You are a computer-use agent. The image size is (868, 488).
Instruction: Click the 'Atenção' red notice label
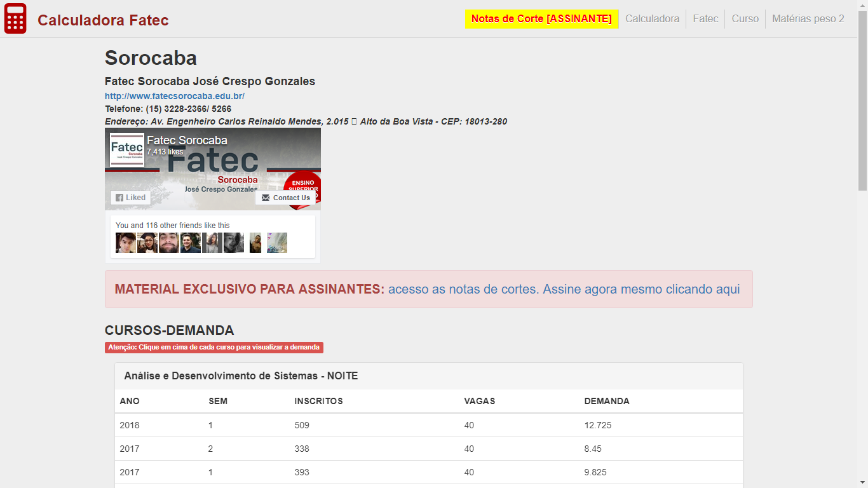tap(214, 348)
